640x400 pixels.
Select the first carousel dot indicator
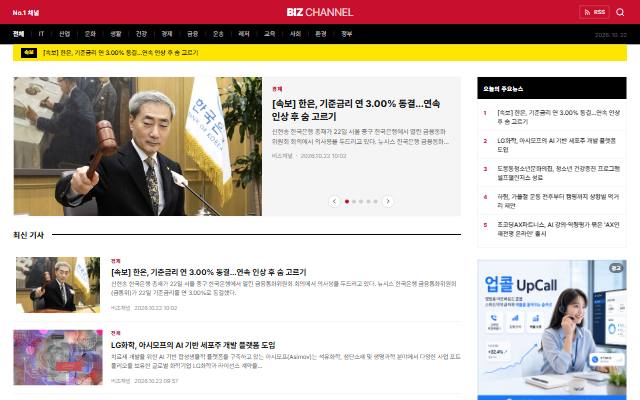(347, 201)
